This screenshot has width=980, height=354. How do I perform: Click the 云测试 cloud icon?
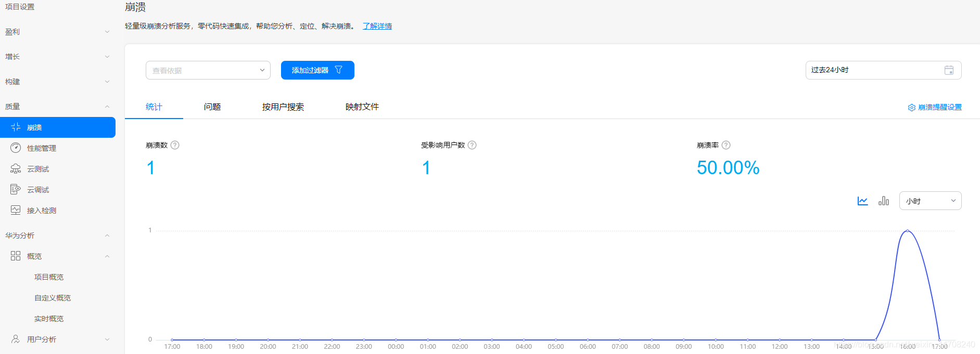(16, 169)
